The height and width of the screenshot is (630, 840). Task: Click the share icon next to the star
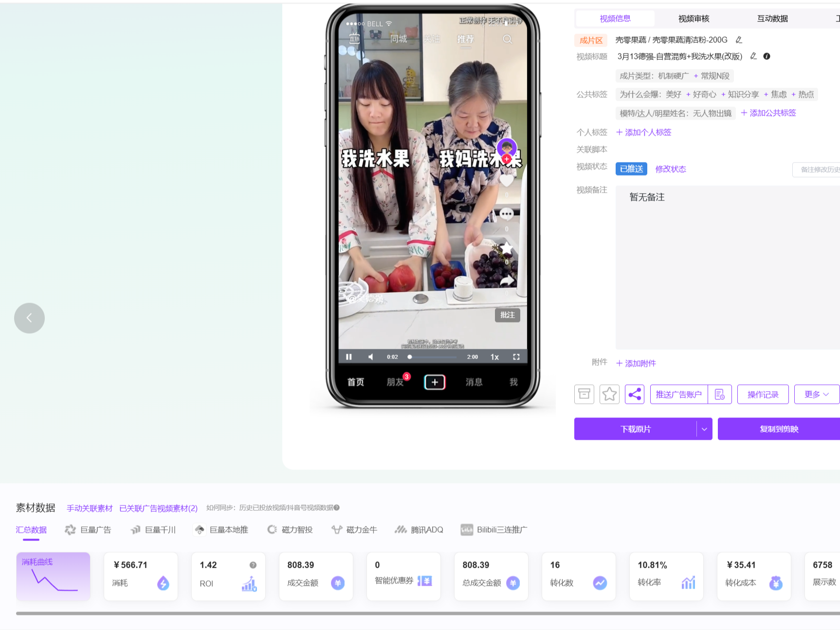click(635, 394)
